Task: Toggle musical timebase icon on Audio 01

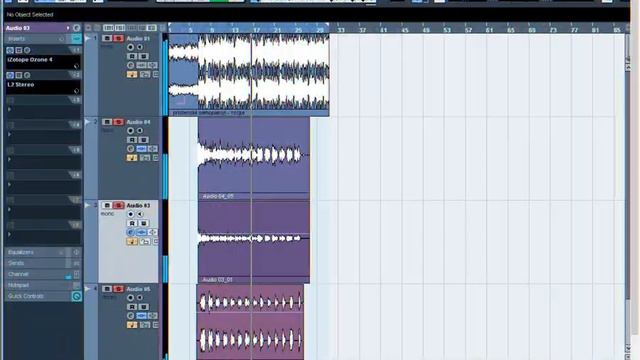Action: 132,74
